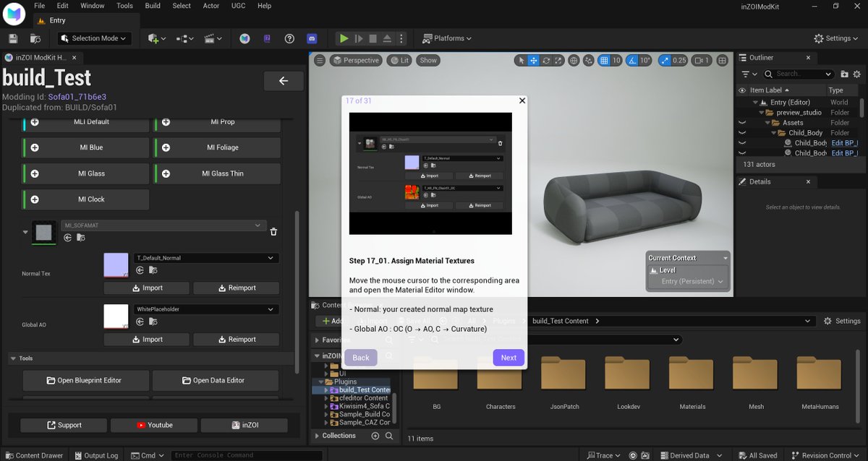
Task: Open the viewport layout grid icon
Action: click(722, 61)
